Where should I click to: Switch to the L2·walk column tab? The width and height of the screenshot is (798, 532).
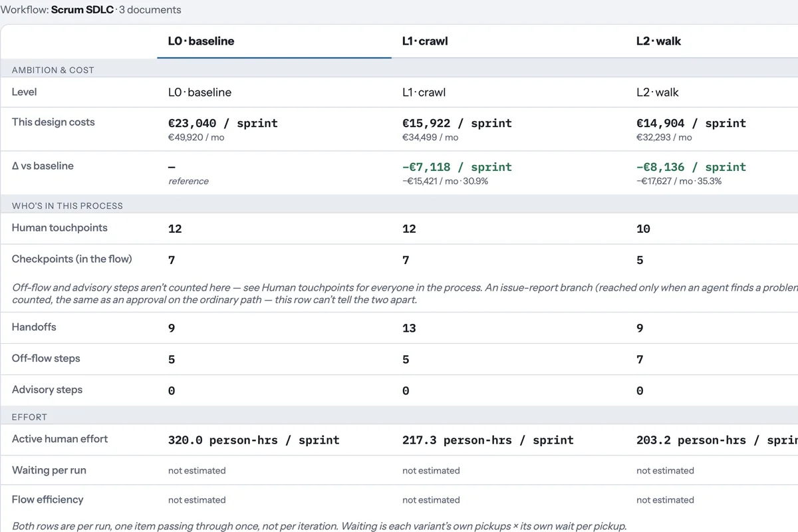(x=712, y=41)
